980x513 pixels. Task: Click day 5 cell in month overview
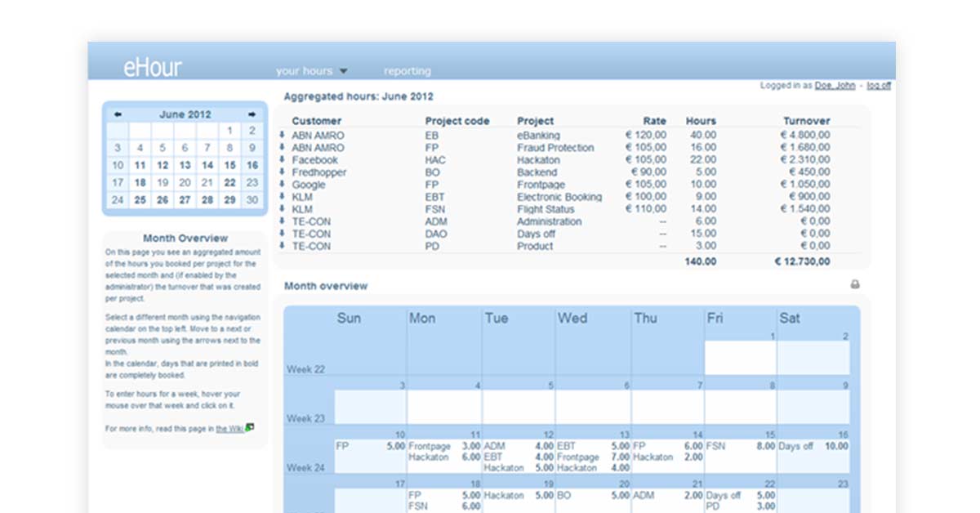coord(519,407)
